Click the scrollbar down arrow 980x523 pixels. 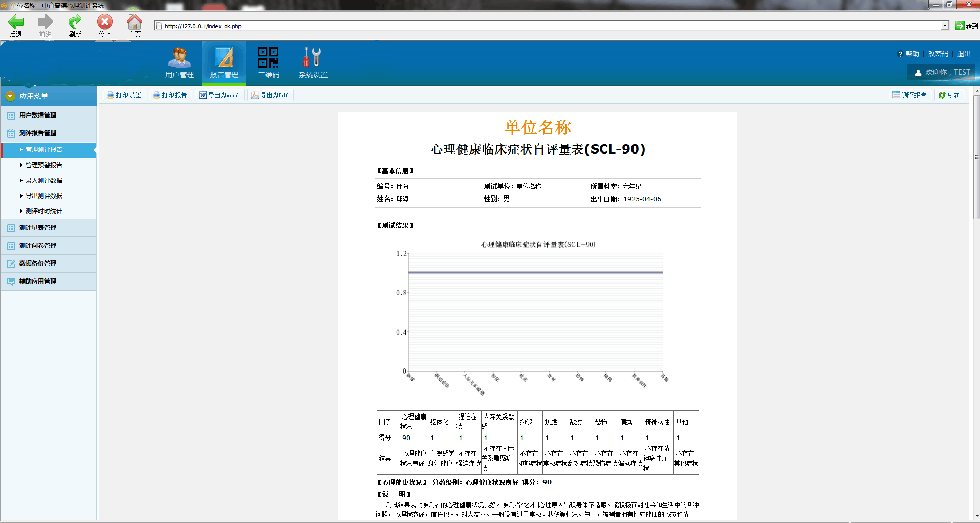point(976,516)
